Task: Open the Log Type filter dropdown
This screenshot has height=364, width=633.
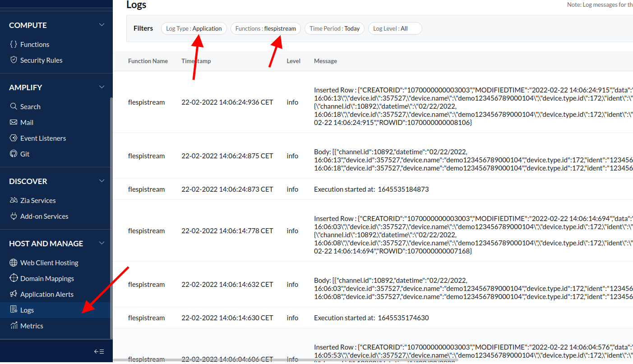Action: (x=194, y=28)
